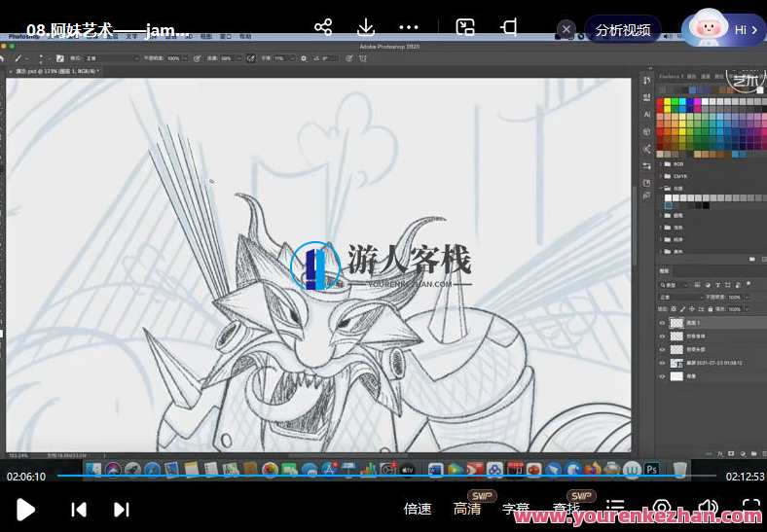Open the brush blend mode dropdown
767x532 pixels.
pyautogui.click(x=112, y=58)
